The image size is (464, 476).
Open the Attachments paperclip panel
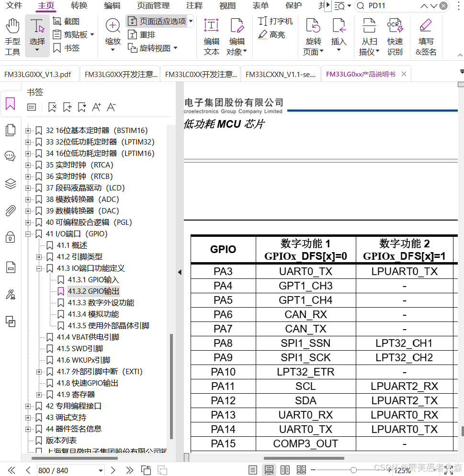11,210
